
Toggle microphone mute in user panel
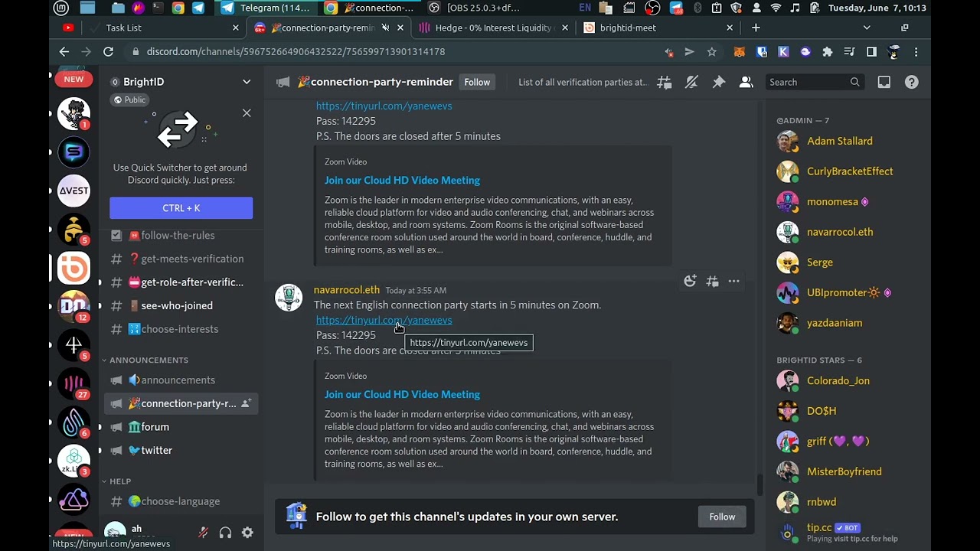[x=203, y=533]
